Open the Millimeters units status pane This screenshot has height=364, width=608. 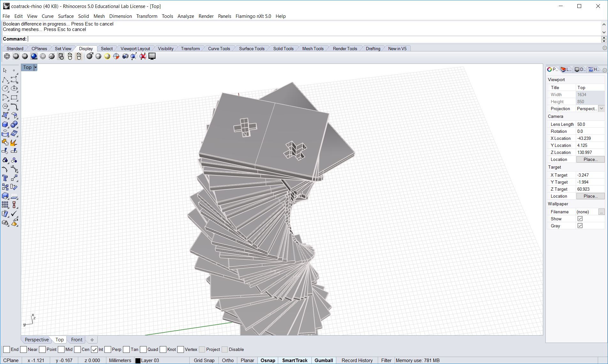pyautogui.click(x=120, y=360)
